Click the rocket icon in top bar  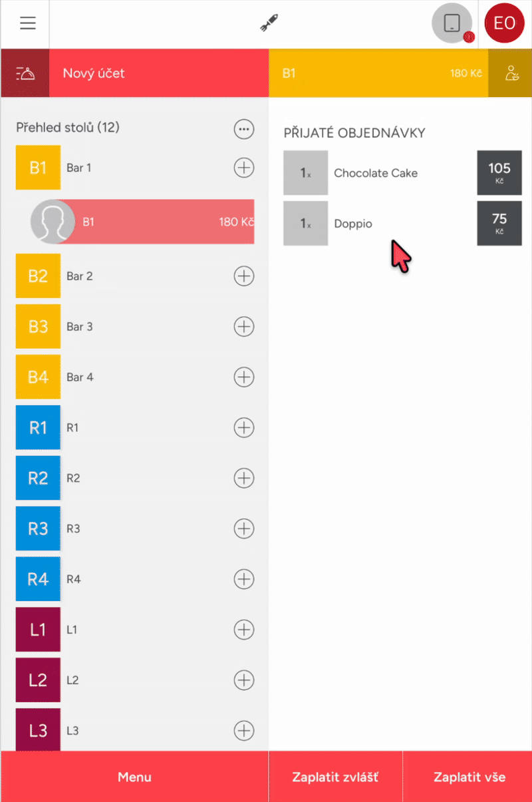pos(269,24)
